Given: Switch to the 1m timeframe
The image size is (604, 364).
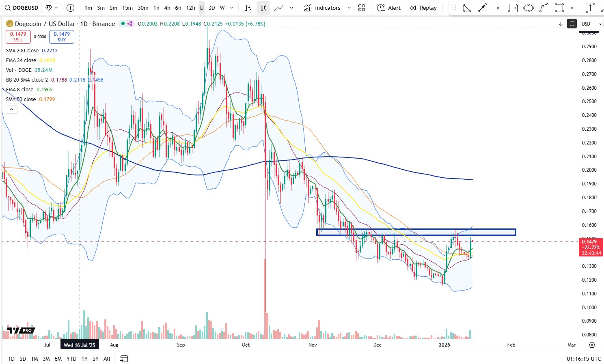Looking at the screenshot, I should pos(88,8).
